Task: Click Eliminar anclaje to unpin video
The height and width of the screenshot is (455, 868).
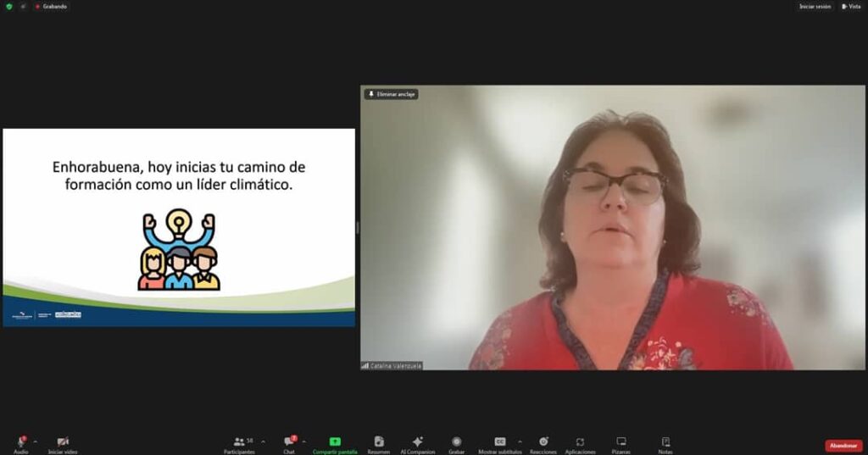Action: (392, 94)
